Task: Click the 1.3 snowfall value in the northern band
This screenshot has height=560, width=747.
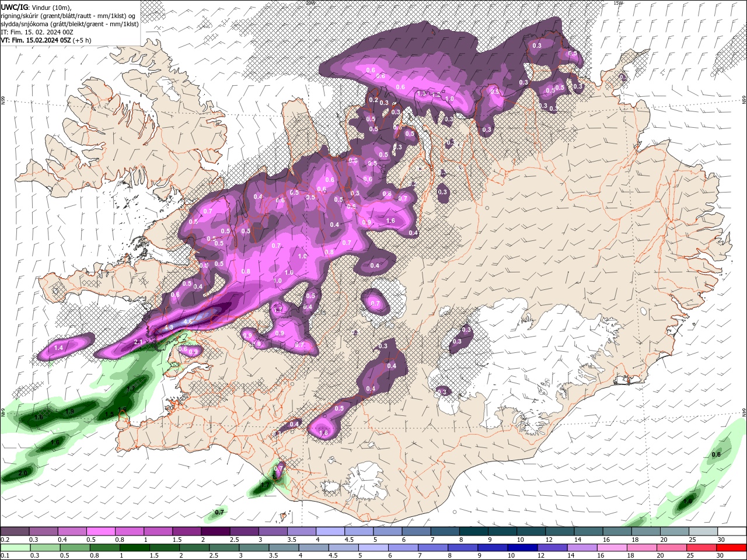Action: (x=422, y=93)
